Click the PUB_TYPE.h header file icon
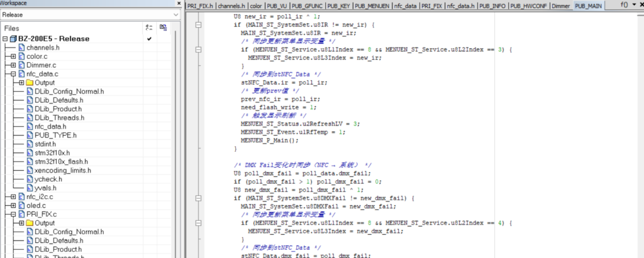 click(30, 135)
